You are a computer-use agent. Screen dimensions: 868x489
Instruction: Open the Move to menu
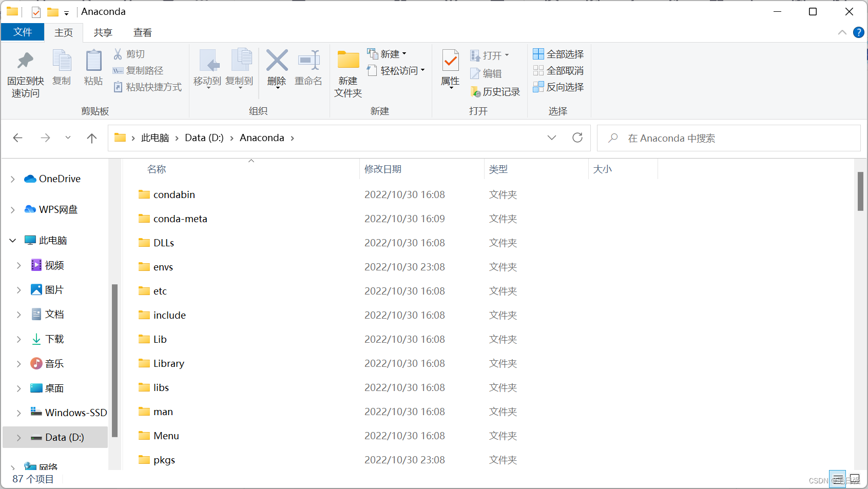[x=207, y=69]
